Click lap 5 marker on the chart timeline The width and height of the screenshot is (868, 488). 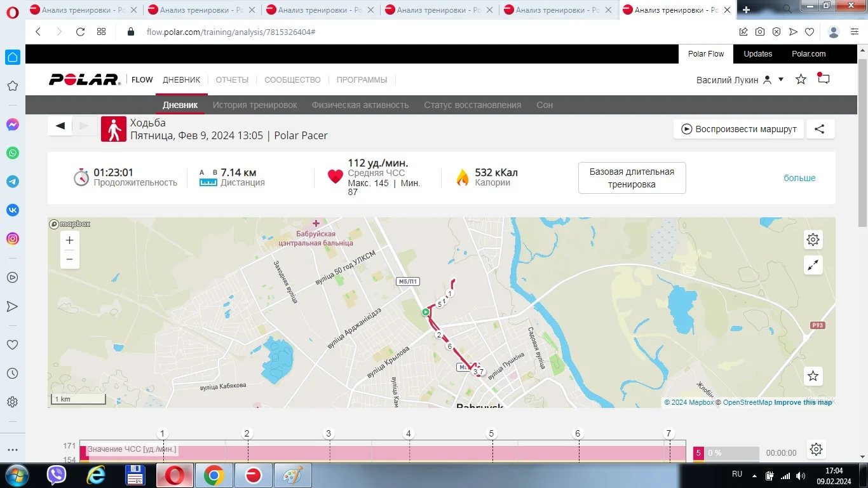[491, 433]
